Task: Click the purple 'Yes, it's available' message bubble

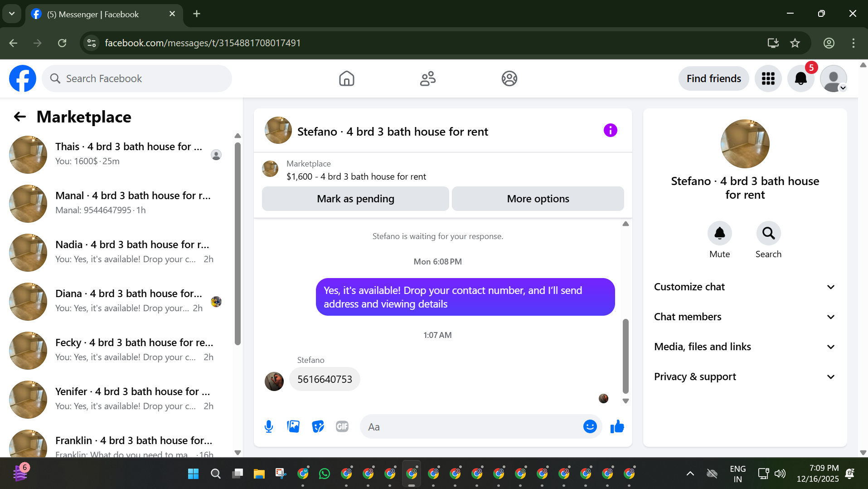Action: 465,297
